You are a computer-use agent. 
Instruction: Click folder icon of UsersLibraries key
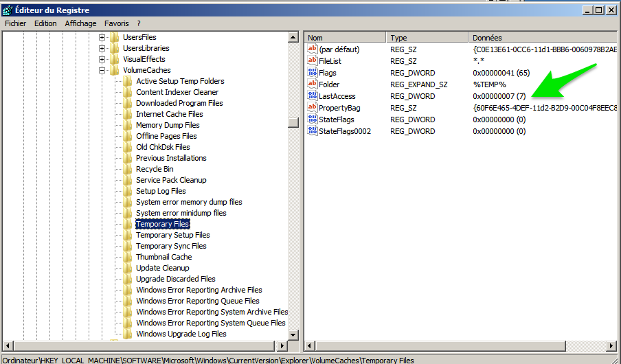(x=115, y=48)
